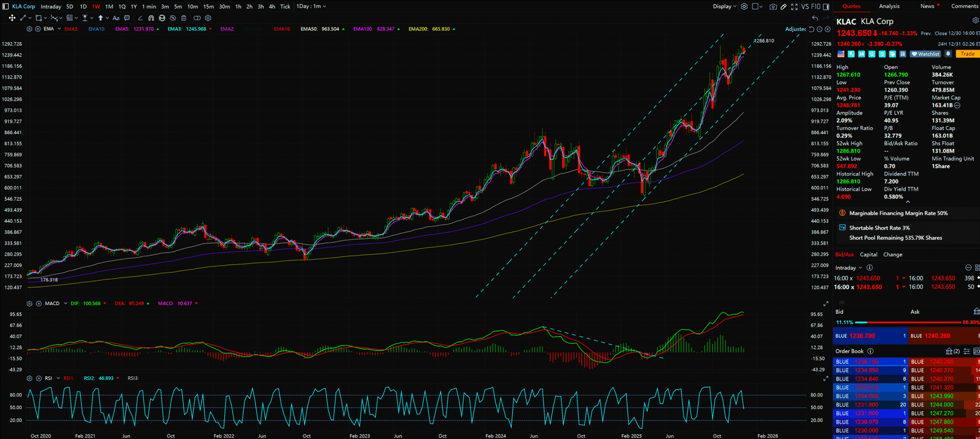Open the text annotation tool
980x439 pixels.
116,18
